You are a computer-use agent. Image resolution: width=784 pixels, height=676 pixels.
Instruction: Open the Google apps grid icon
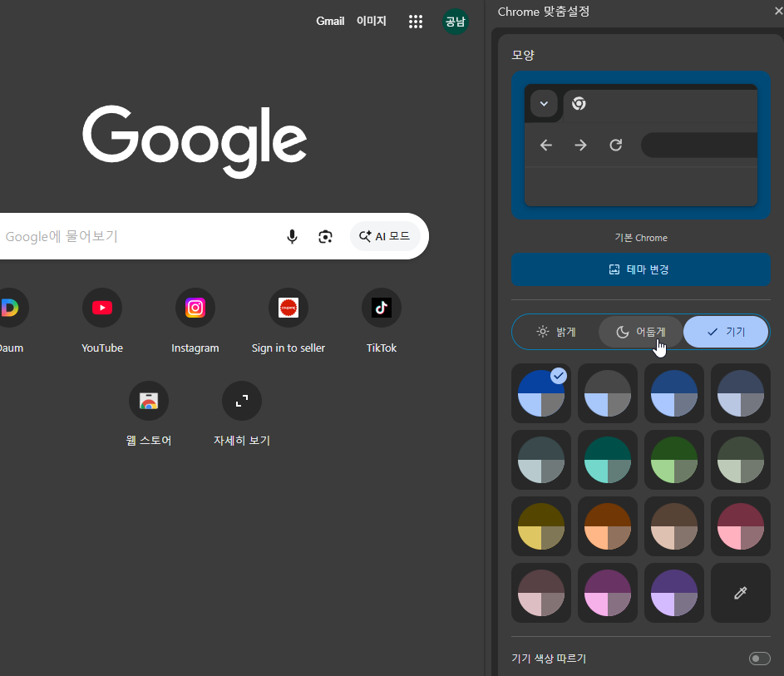point(416,22)
